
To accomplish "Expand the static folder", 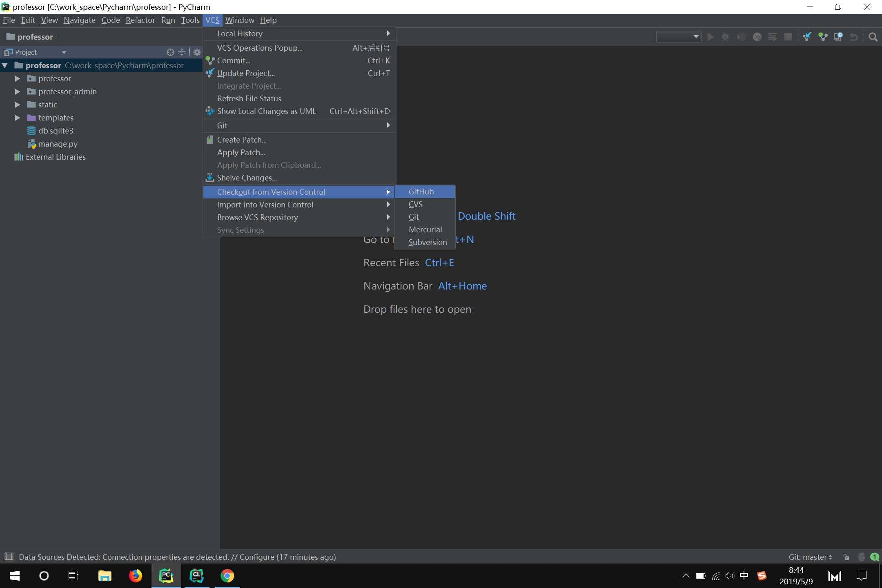I will (18, 105).
